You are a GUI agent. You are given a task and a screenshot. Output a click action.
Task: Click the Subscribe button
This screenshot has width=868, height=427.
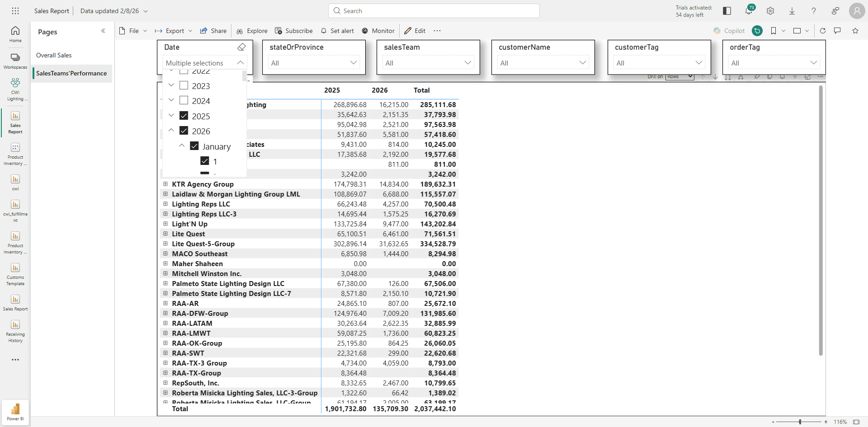click(x=294, y=31)
